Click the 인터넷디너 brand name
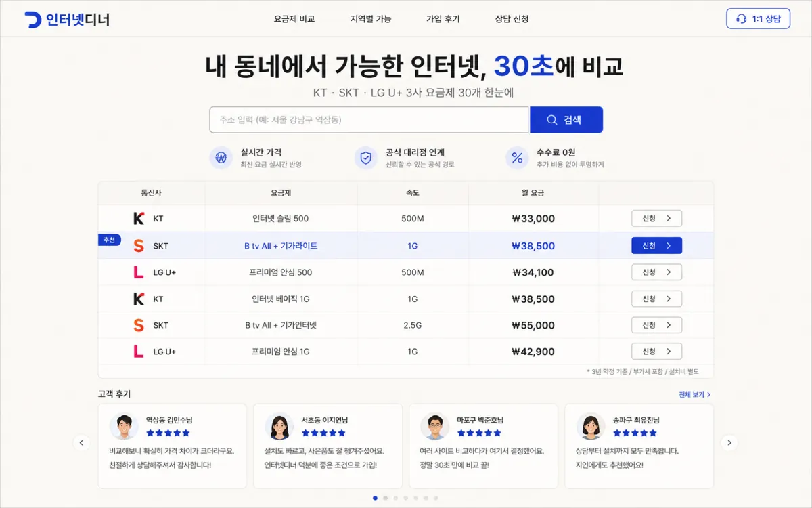The width and height of the screenshot is (812, 508). click(78, 20)
